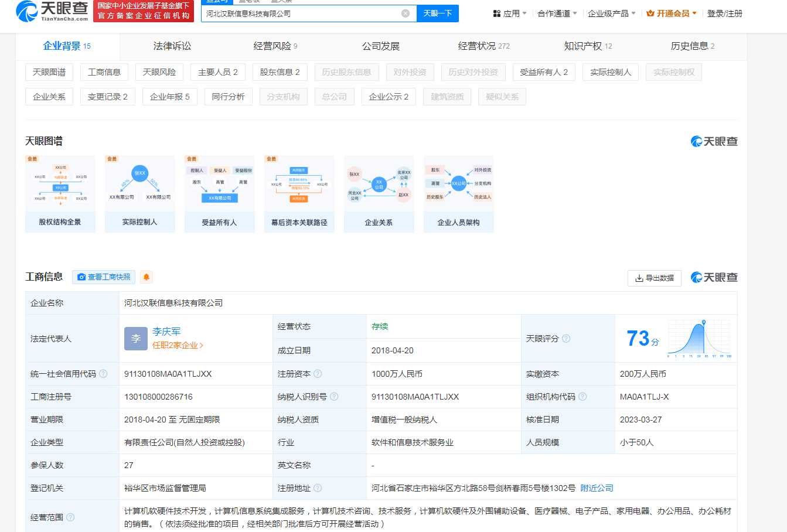
Task: Switch to the 企业背景 tab
Action: 67,46
